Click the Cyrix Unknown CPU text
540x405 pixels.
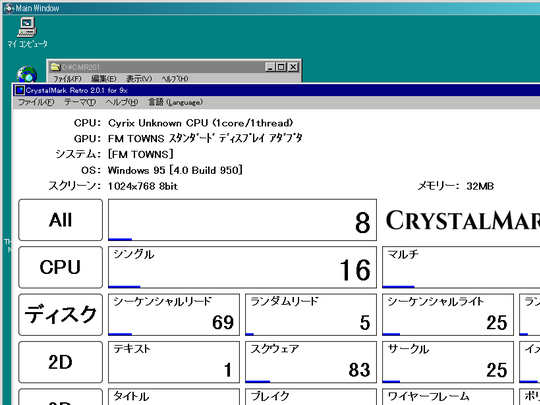[x=200, y=123]
